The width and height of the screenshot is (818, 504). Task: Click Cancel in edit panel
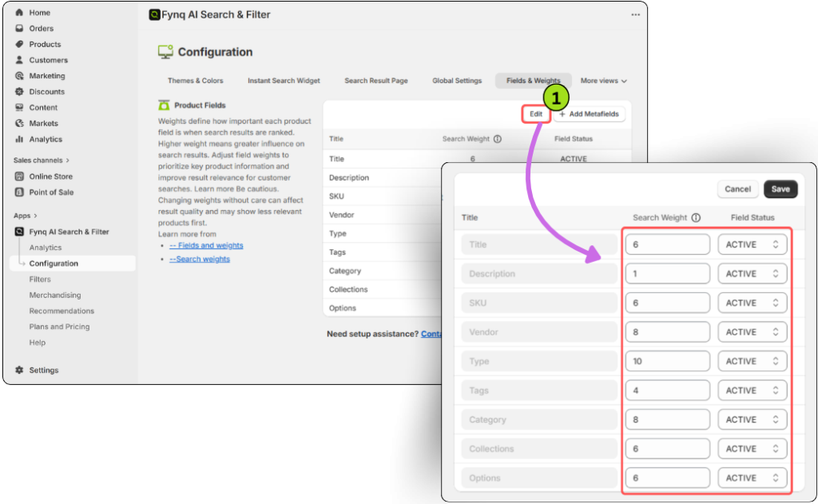pos(737,189)
